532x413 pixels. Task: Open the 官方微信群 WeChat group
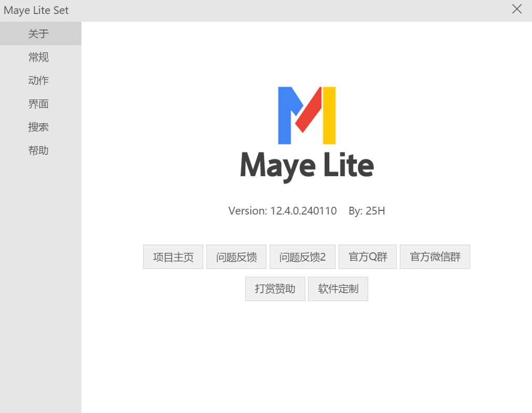click(435, 257)
